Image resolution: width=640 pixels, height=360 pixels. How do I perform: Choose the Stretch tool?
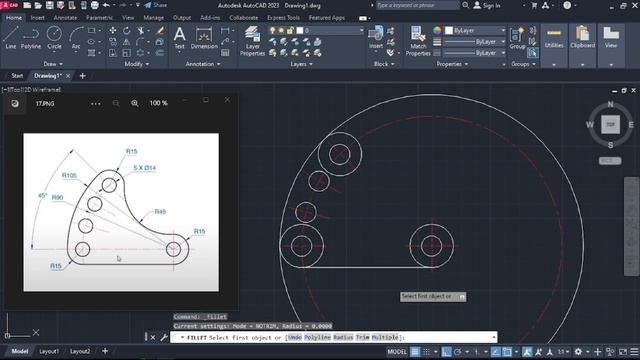coord(113,53)
